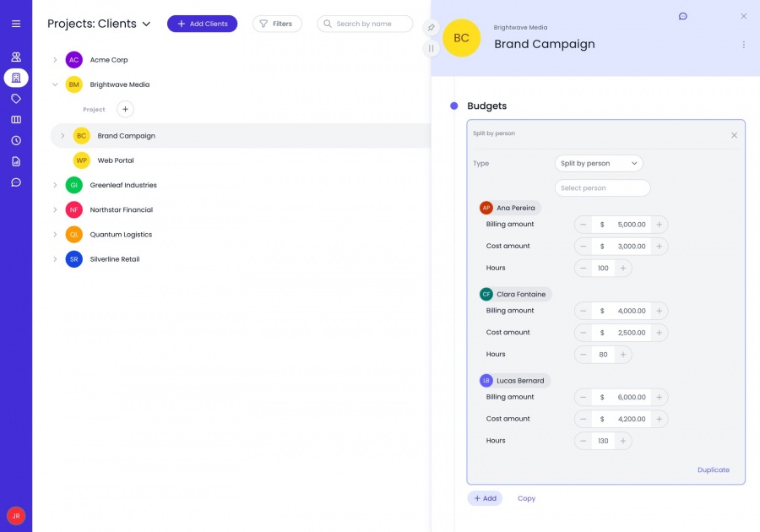Decrease Clara Fontaine's hours with minus
Screen dimensions: 760x532
point(583,355)
